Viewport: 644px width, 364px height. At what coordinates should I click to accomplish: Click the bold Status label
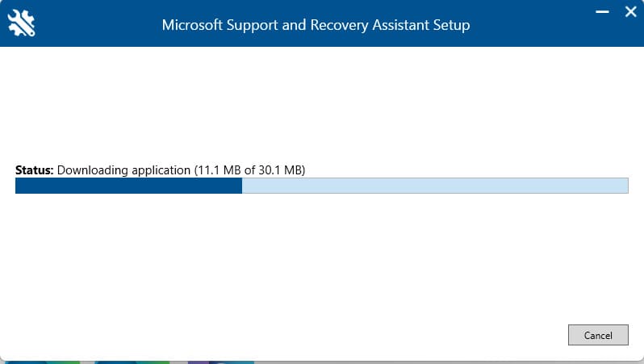coord(34,170)
